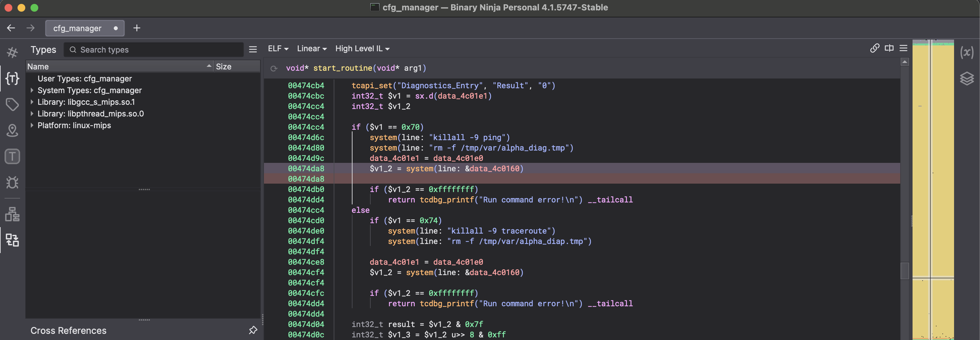
Task: Go forward with the right arrow
Action: click(30, 28)
